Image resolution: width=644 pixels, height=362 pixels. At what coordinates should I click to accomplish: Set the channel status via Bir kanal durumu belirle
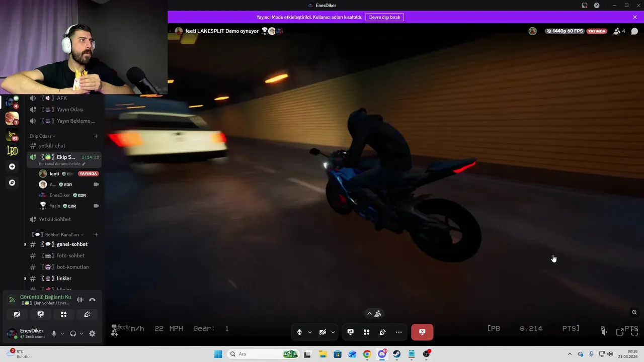pos(62,164)
